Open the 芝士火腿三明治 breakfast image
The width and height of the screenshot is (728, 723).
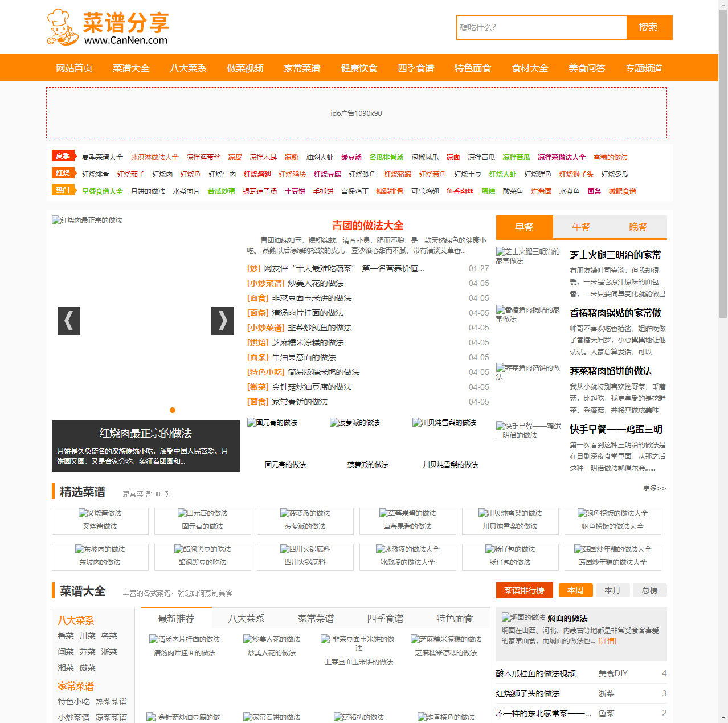(528, 256)
